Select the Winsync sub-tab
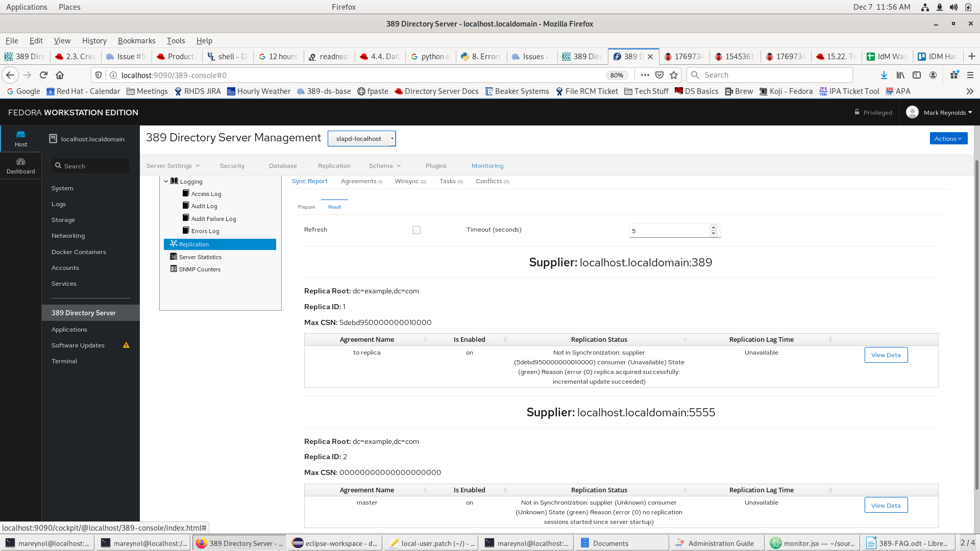Viewport: 980px width, 551px height. pos(410,181)
